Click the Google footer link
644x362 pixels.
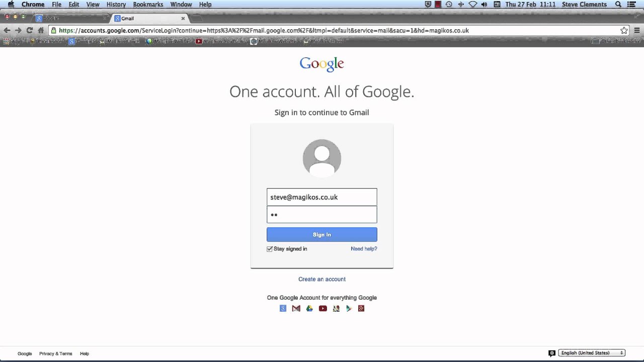click(25, 353)
